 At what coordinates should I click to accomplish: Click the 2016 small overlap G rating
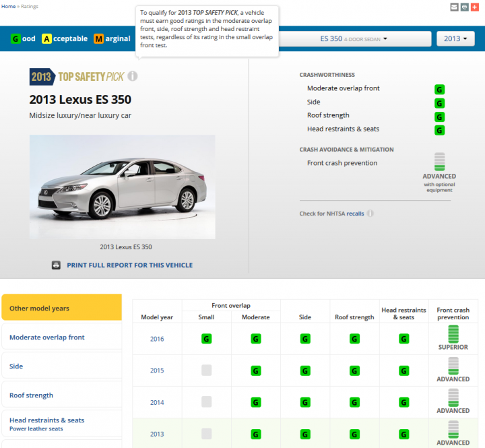pyautogui.click(x=206, y=339)
